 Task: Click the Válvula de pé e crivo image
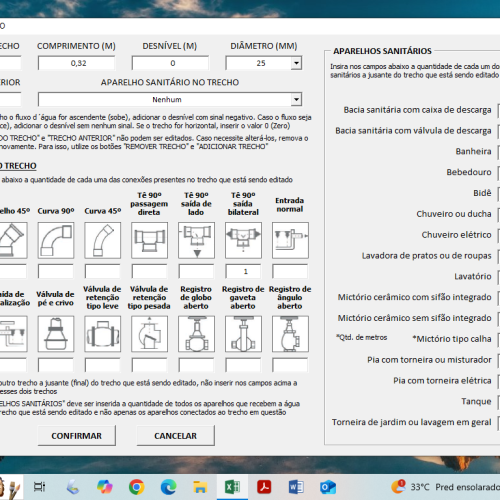(56, 334)
